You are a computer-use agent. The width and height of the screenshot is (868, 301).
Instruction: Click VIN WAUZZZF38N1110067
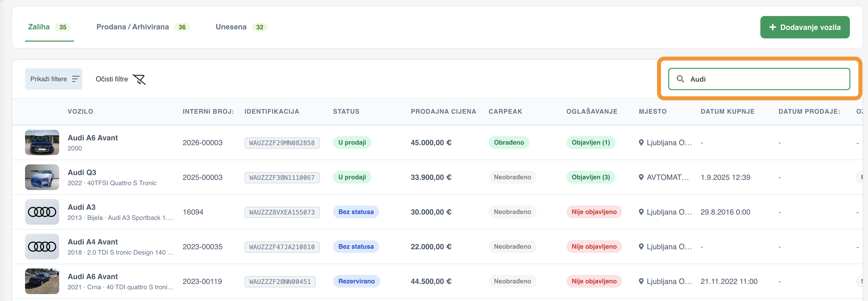pos(282,177)
